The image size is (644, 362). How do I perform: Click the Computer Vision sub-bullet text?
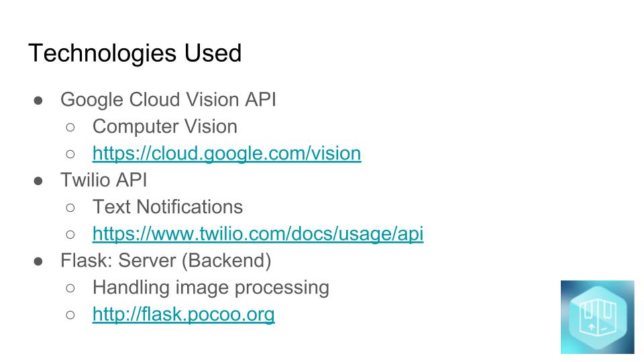(x=164, y=127)
